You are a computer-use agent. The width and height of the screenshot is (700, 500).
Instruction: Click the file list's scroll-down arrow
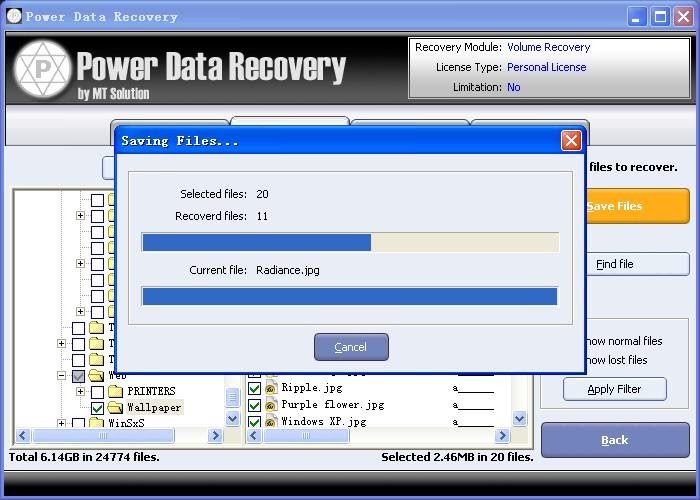[x=520, y=418]
